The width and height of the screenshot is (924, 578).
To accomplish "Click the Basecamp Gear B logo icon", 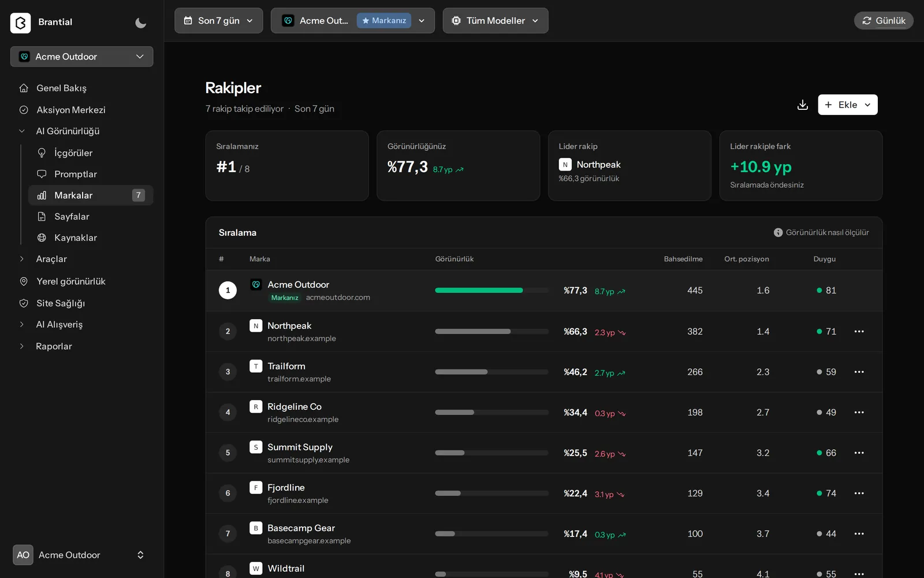I will [x=256, y=528].
